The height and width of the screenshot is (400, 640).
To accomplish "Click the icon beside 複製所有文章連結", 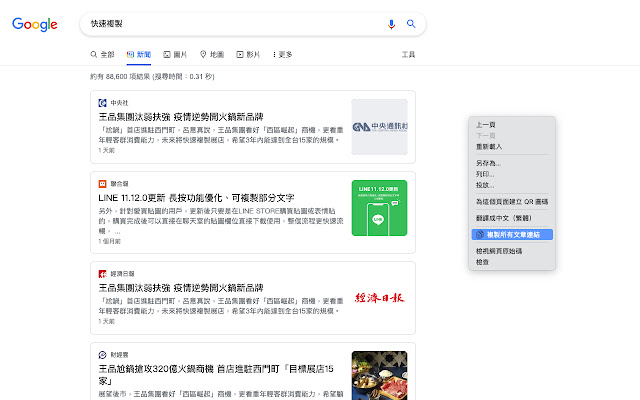I will click(x=480, y=235).
